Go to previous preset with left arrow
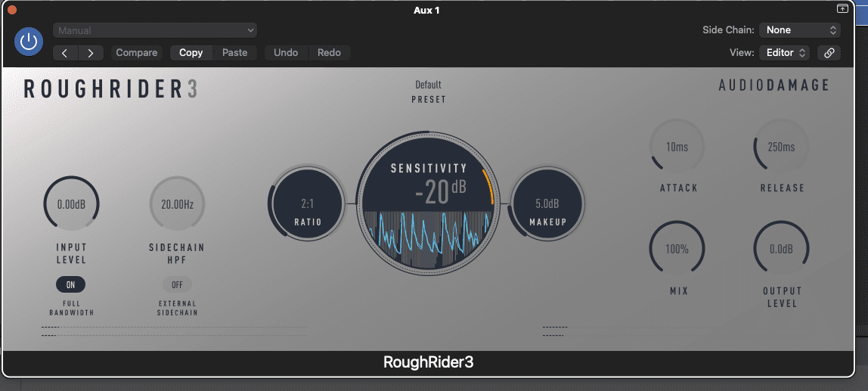The width and height of the screenshot is (868, 391). coord(65,53)
